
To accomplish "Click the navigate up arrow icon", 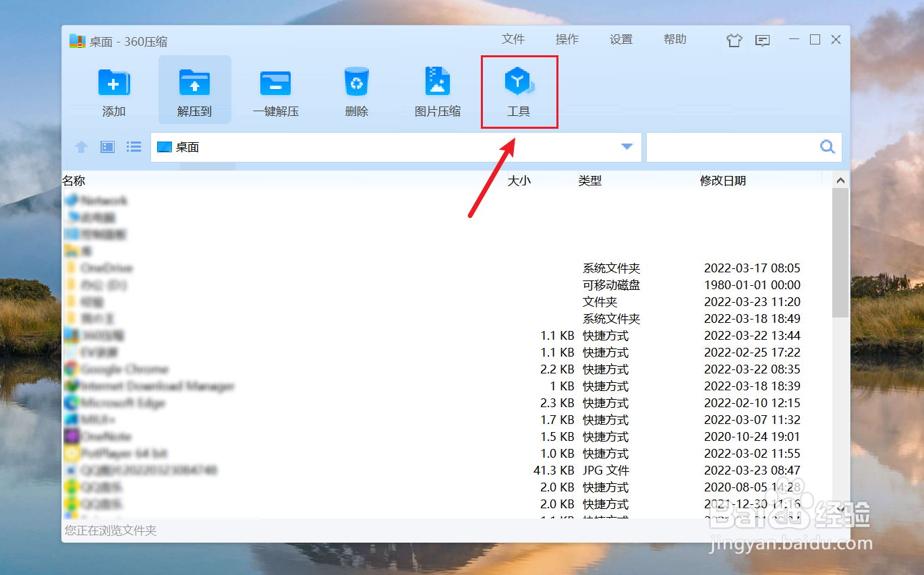I will coord(80,147).
